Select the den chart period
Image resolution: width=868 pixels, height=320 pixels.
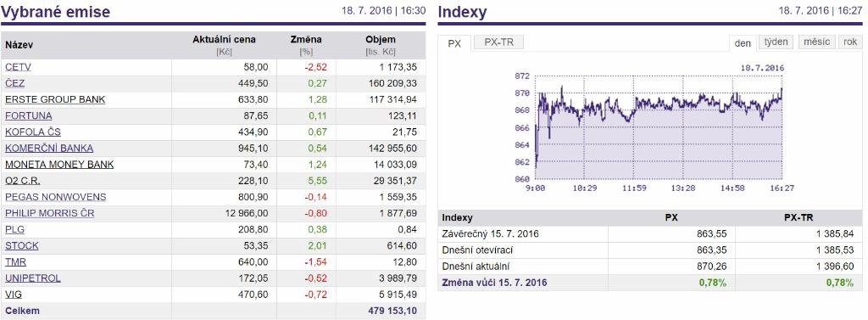743,42
